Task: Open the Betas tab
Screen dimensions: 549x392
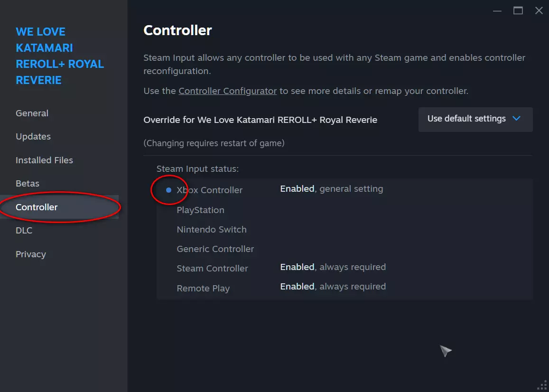Action: 28,184
